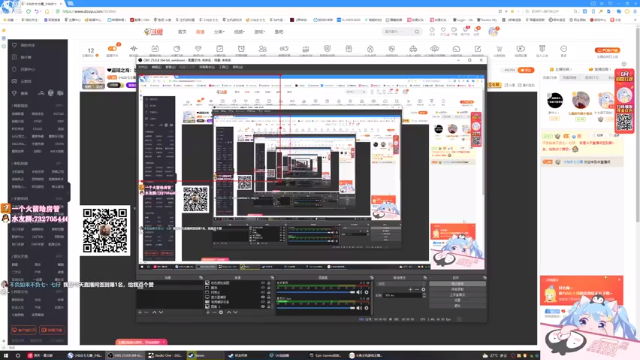Screen dimensions: 640x360
Task: Mute the first audio mixer channel speaker
Action: [359, 292]
